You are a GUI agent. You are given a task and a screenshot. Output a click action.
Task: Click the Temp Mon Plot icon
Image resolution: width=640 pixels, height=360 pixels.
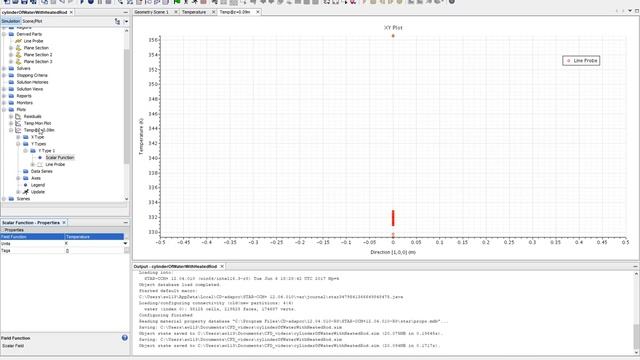pyautogui.click(x=18, y=123)
